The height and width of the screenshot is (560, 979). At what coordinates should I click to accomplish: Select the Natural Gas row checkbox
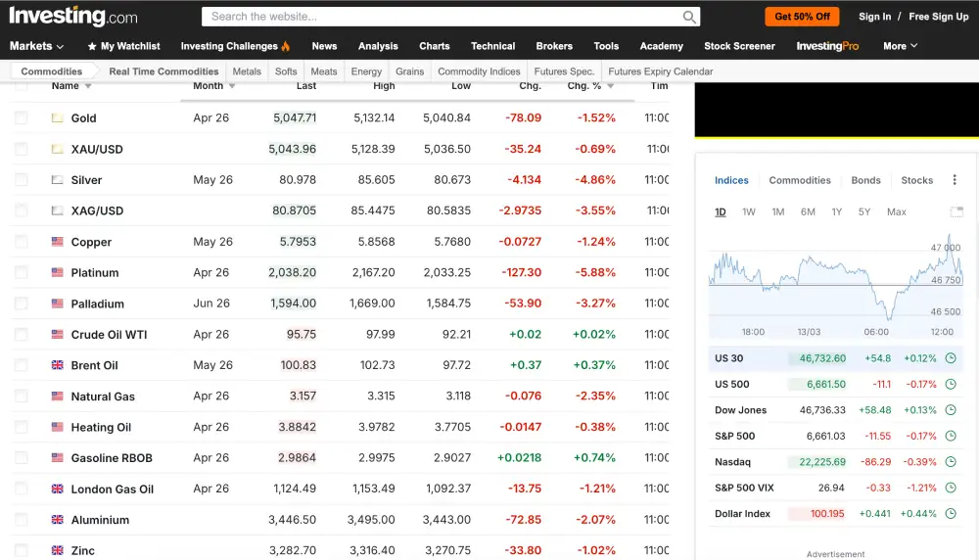click(x=22, y=397)
